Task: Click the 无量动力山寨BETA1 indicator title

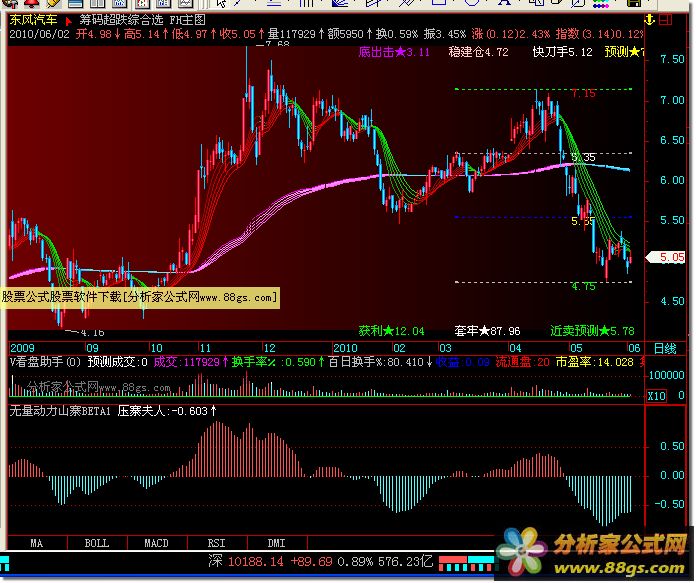Action: coord(58,410)
